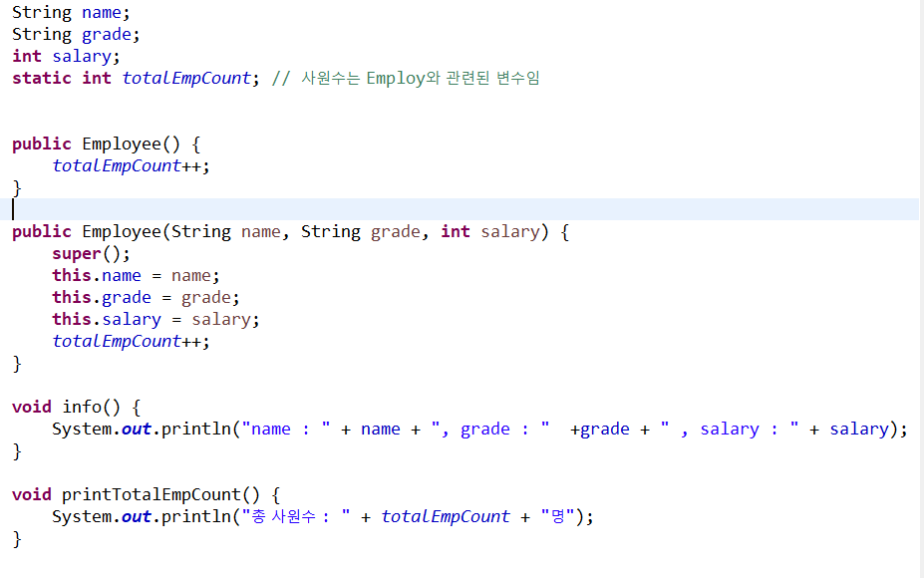Click the "printTotalEmpCount()" method name
Viewport: 924px width, 578px height.
(x=160, y=494)
